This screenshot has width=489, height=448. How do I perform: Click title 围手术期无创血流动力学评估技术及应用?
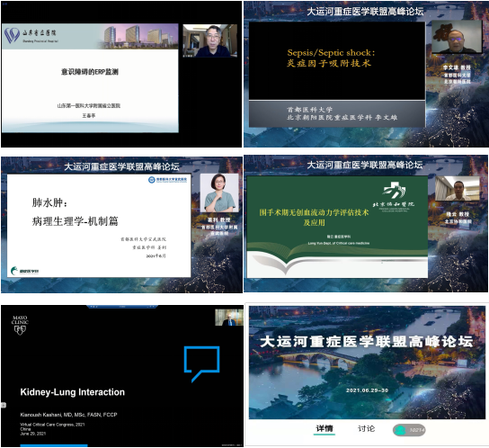pos(314,218)
